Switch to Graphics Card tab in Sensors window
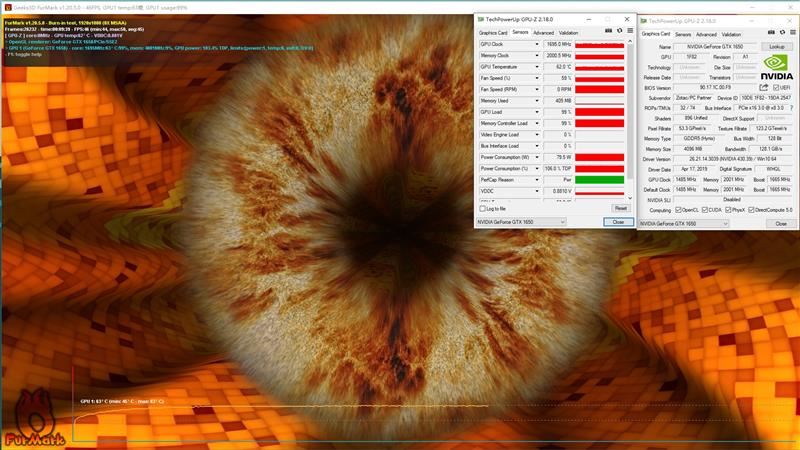This screenshot has width=800, height=450. point(493,33)
